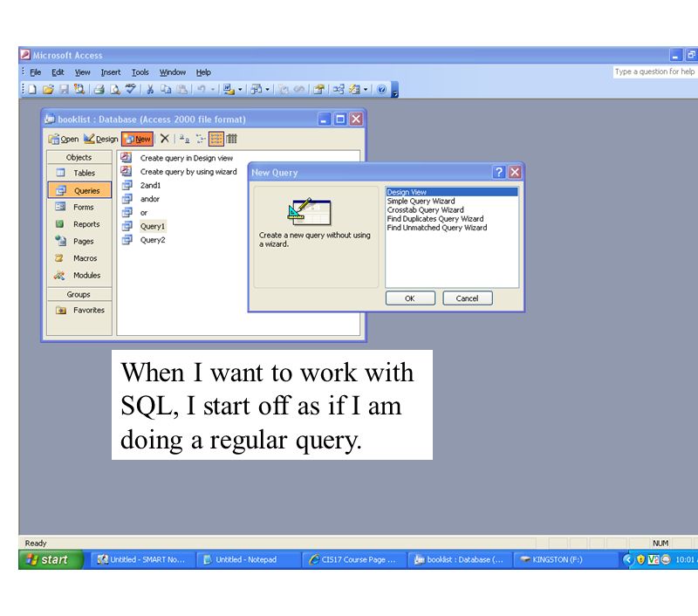Click the Objects bar header

(x=79, y=157)
